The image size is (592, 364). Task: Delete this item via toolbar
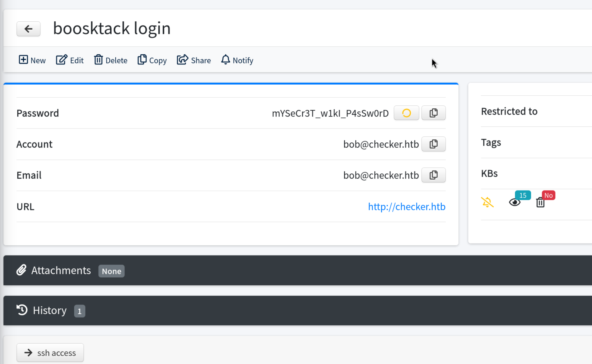click(x=111, y=60)
